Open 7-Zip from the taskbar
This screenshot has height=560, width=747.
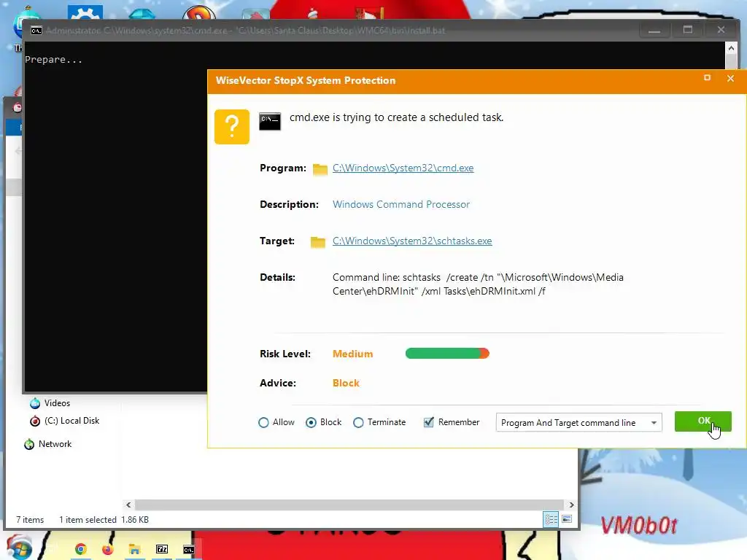[162, 550]
